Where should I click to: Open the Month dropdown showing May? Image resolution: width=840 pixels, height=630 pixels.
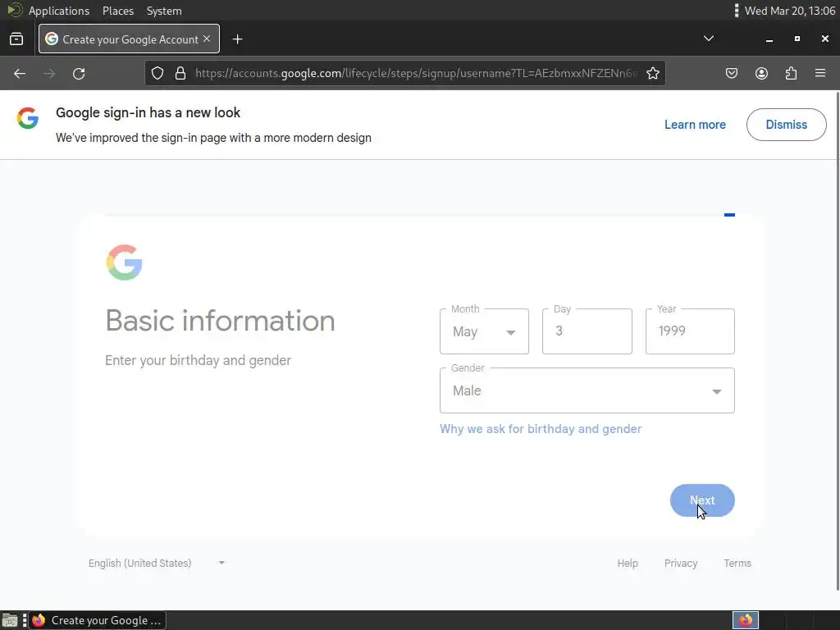pos(484,331)
